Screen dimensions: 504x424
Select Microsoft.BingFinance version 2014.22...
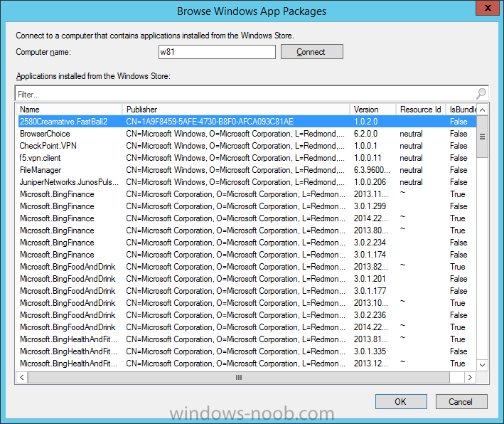pyautogui.click(x=247, y=218)
